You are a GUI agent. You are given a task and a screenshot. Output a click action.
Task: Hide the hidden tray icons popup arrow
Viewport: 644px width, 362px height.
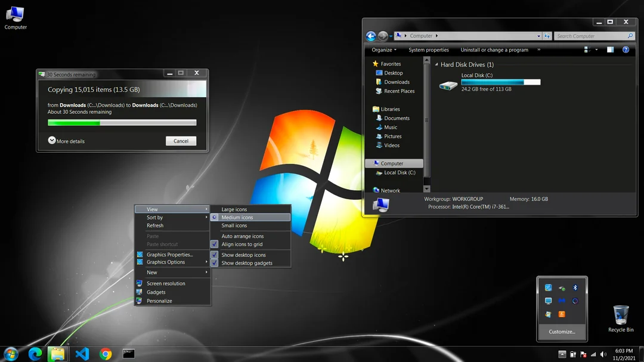[562, 354]
